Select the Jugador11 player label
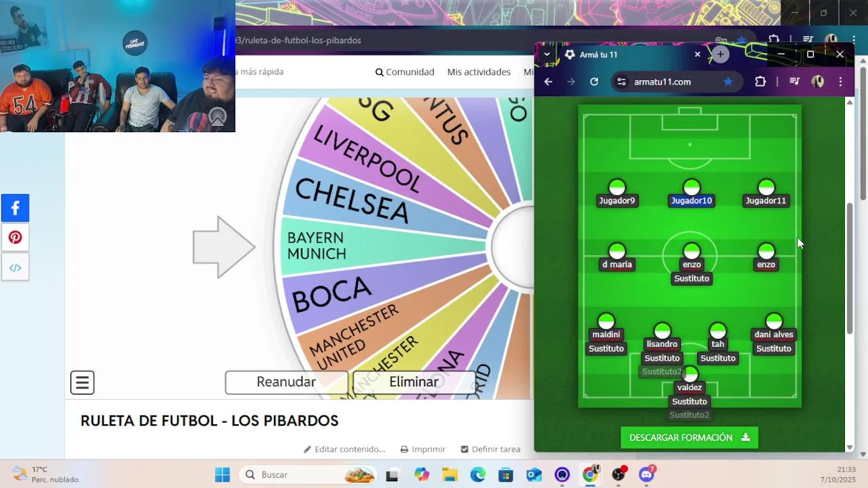 click(x=766, y=201)
